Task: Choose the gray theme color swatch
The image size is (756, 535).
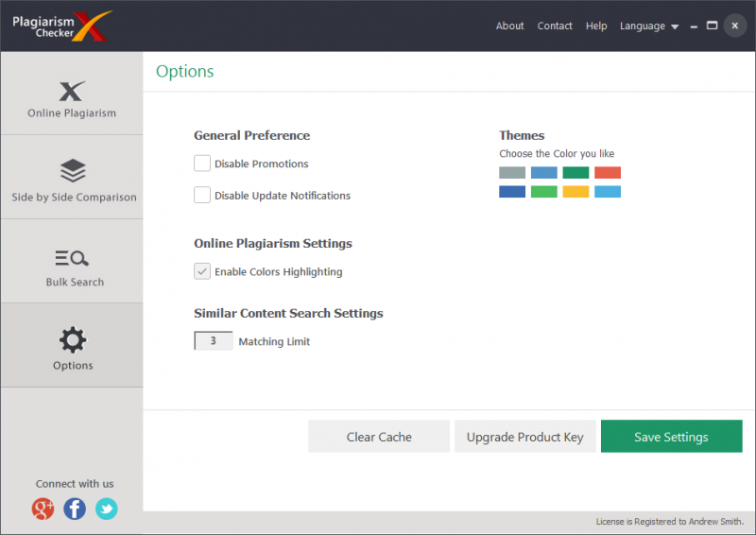Action: pos(512,173)
